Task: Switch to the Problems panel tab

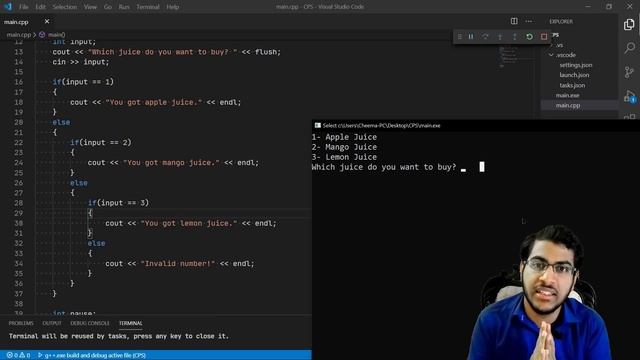Action: 21,323
